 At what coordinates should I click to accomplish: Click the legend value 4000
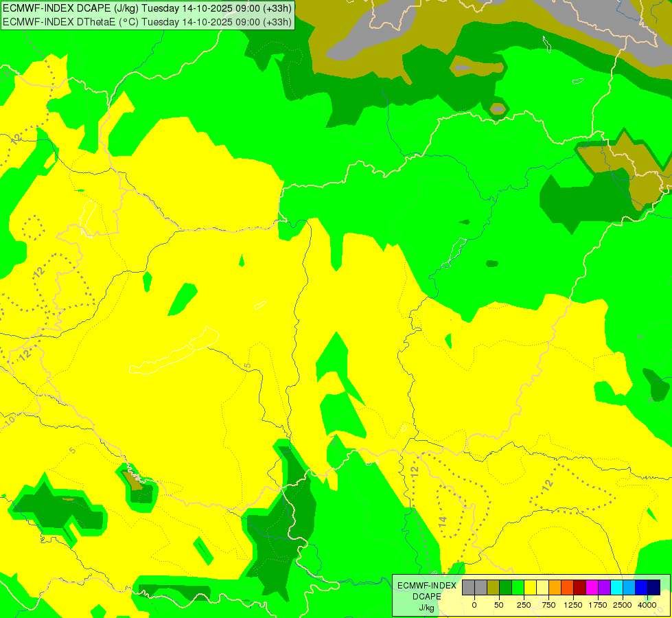click(x=647, y=605)
